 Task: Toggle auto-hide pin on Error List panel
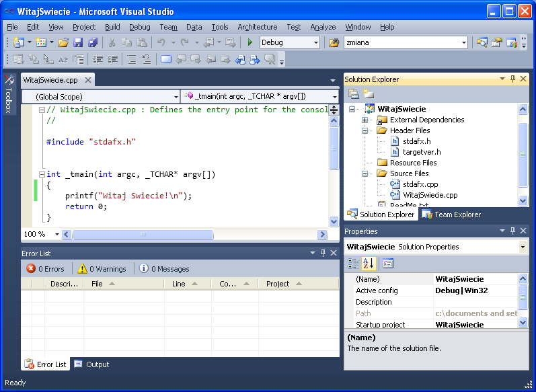pos(323,253)
